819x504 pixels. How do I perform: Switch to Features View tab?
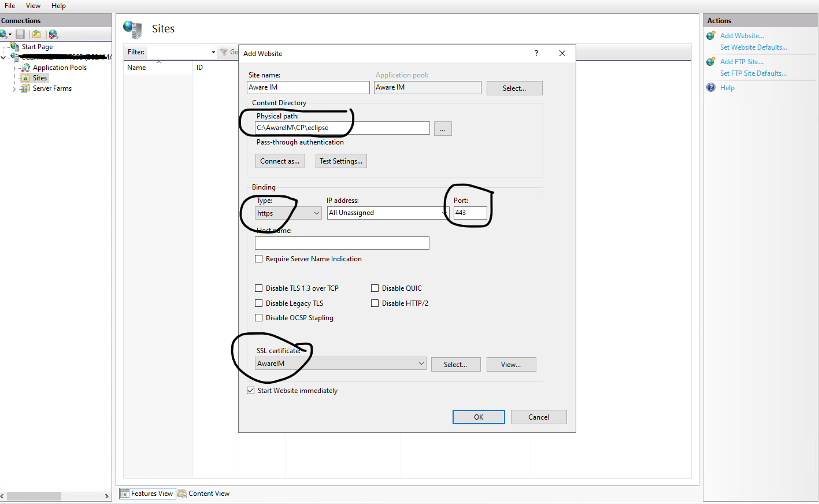point(147,494)
